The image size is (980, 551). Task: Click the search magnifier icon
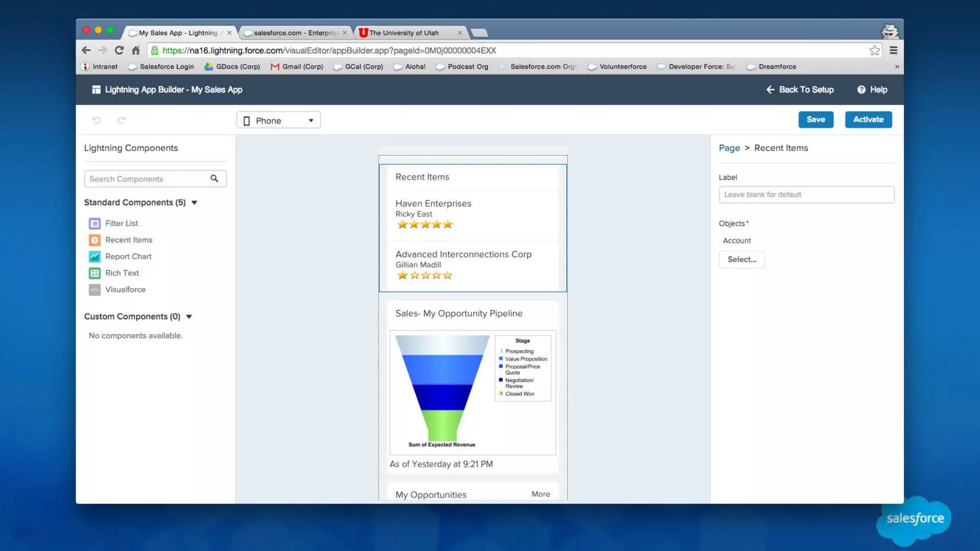click(x=214, y=179)
